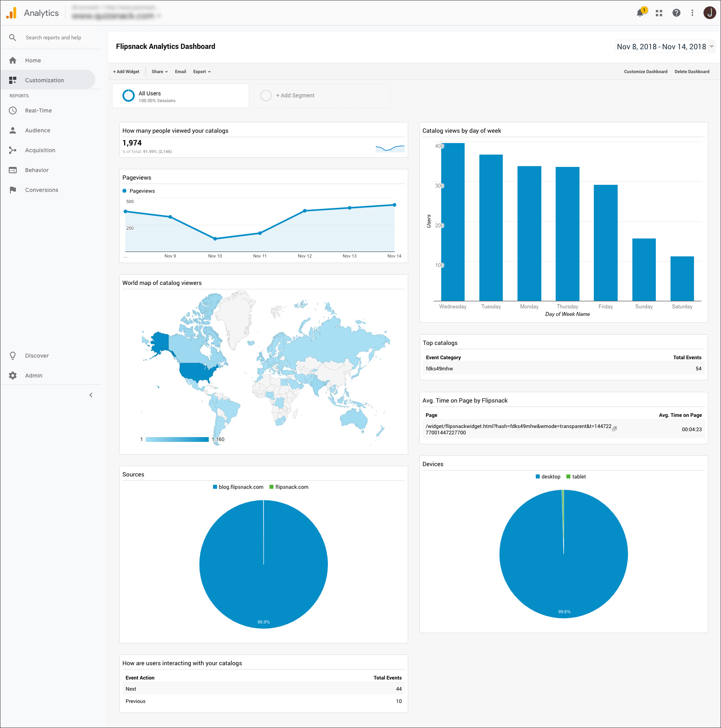Image resolution: width=721 pixels, height=728 pixels.
Task: Click the Email button
Action: click(180, 72)
